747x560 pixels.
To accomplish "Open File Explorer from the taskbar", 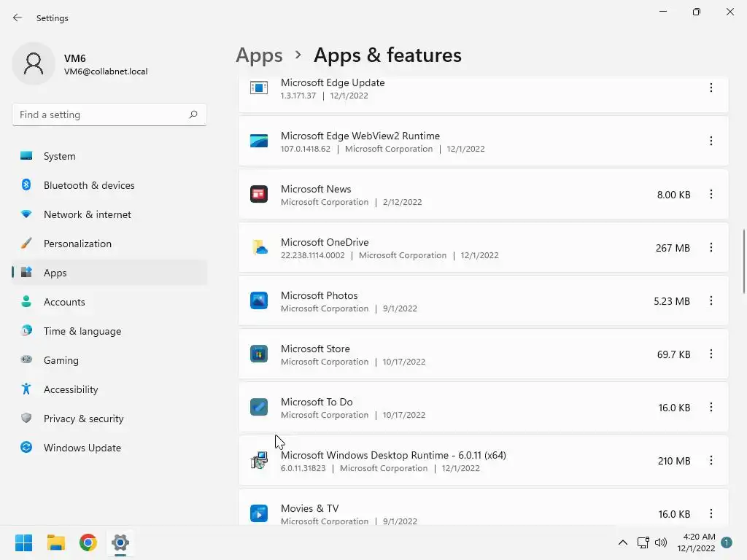I will tap(56, 542).
